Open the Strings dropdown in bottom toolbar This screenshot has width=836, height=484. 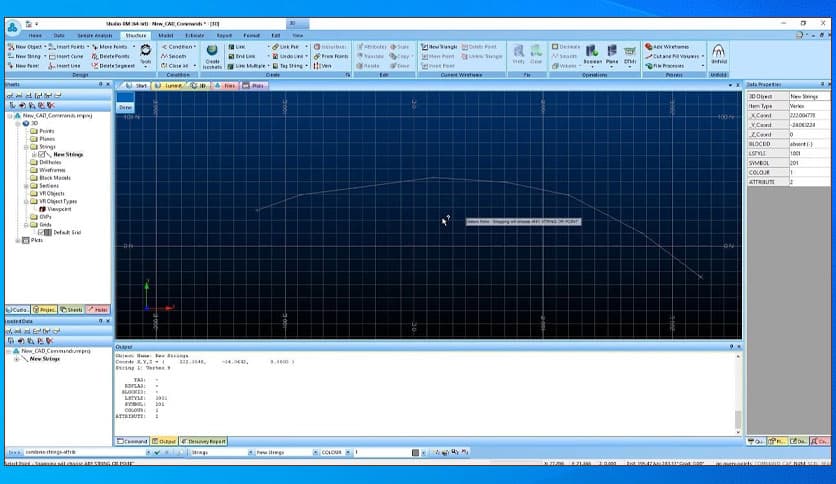click(x=251, y=453)
